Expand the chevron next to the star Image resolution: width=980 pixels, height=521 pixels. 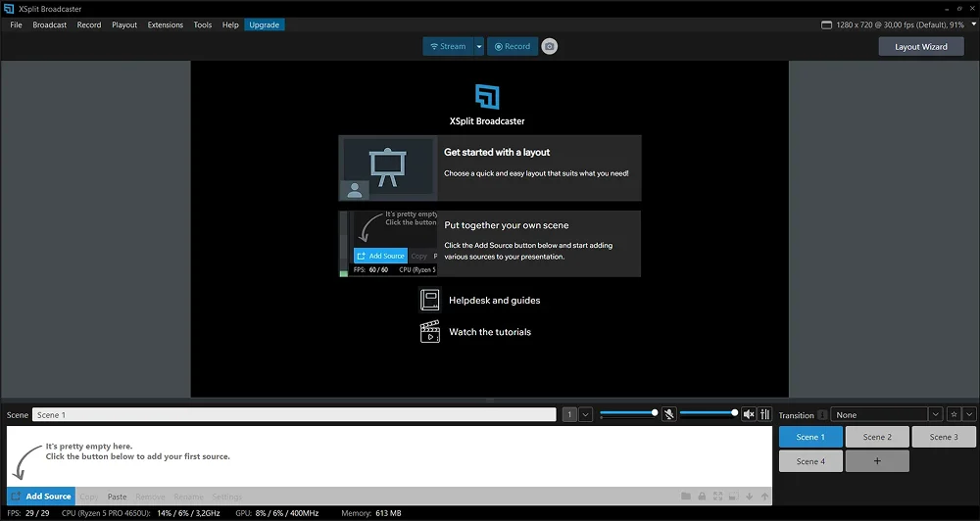tap(969, 414)
